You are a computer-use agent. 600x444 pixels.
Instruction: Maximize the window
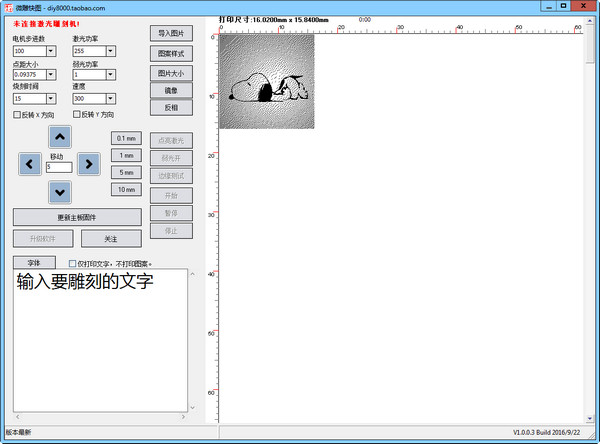coord(563,6)
